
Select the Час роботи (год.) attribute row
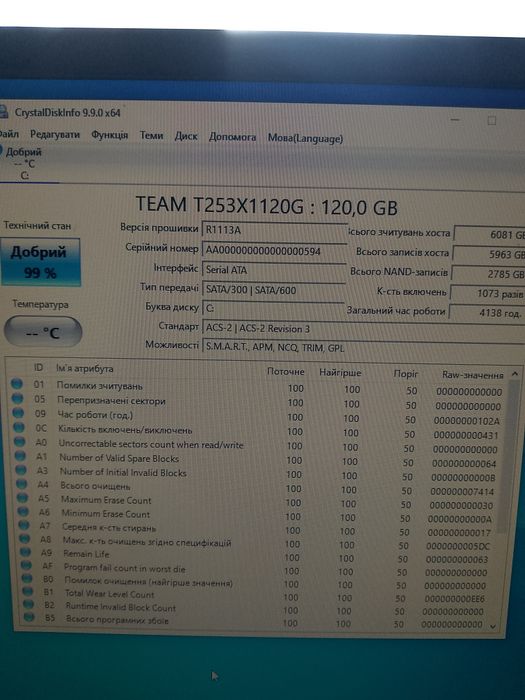257,417
